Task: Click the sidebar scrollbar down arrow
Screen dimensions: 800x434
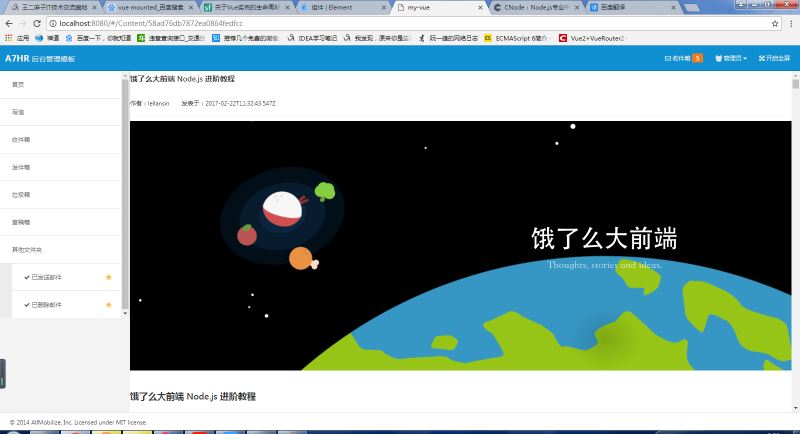Action: (125, 313)
